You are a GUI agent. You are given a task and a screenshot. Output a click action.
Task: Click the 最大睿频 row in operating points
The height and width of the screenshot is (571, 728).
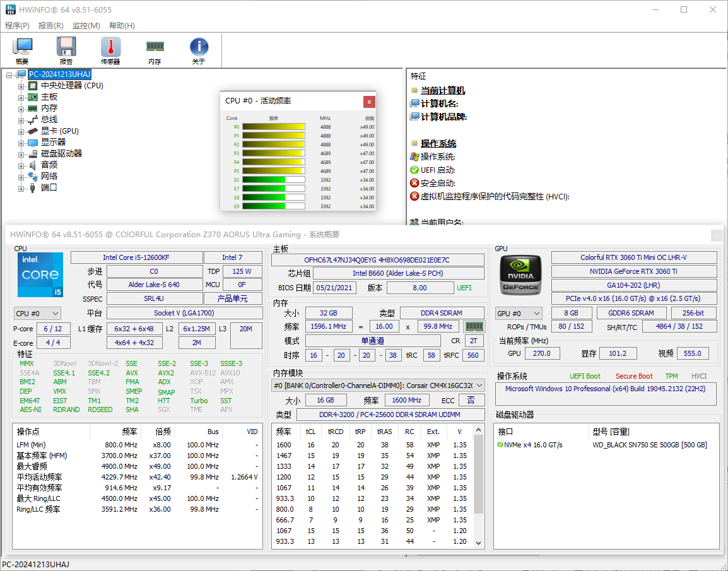click(x=137, y=466)
